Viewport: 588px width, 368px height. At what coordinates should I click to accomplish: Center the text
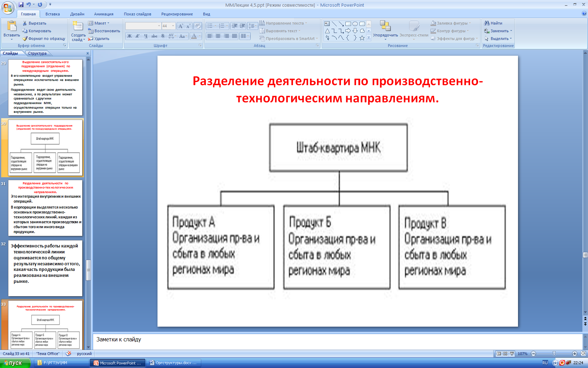[218, 36]
